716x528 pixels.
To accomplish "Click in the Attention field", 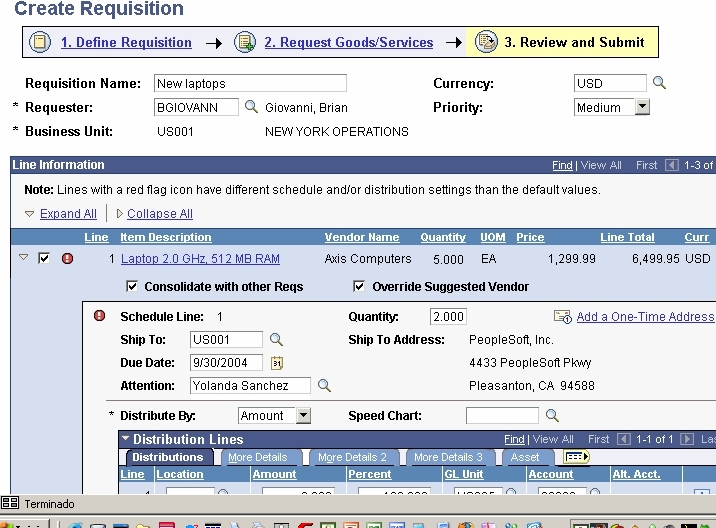I will (250, 385).
